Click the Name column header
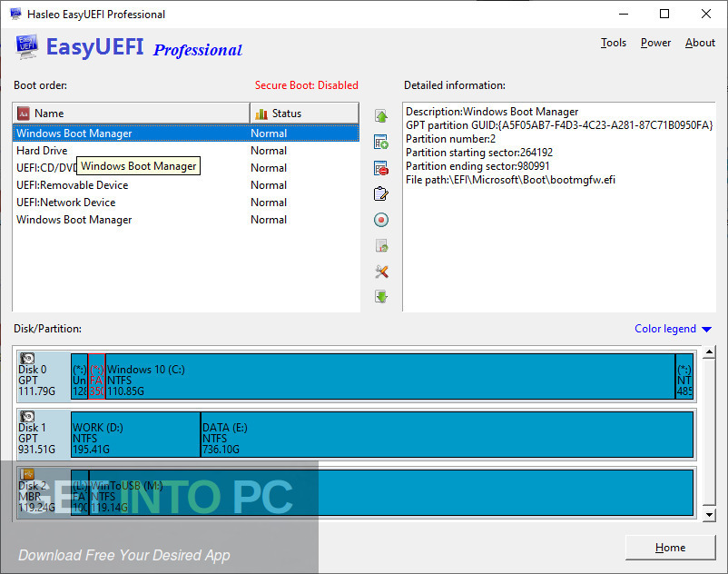The image size is (728, 574). click(132, 114)
